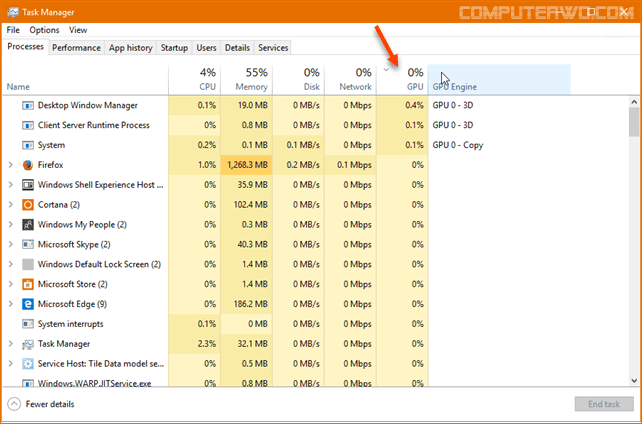This screenshot has height=424, width=642.
Task: Click the Windows Default Lock Screen icon
Action: (27, 264)
